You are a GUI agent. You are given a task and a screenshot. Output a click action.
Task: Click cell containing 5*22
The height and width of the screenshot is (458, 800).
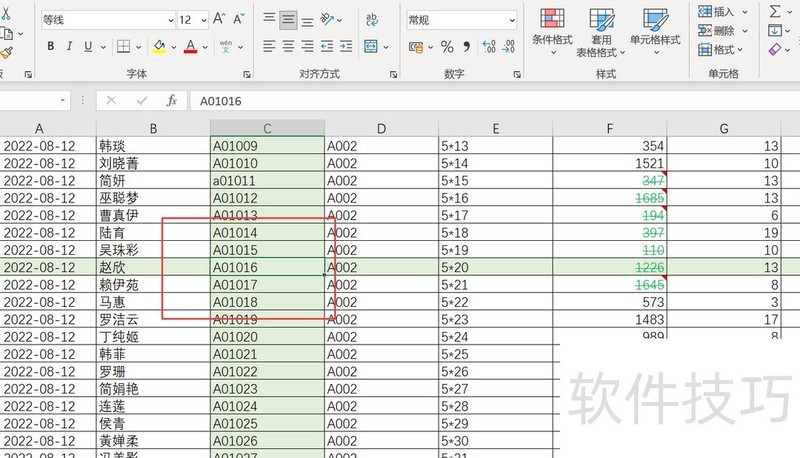495,302
